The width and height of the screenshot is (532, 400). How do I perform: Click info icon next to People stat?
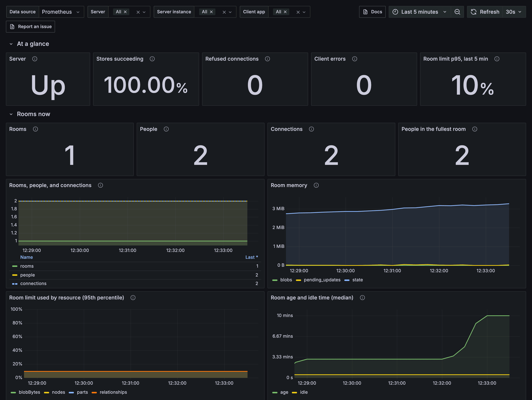pos(166,129)
